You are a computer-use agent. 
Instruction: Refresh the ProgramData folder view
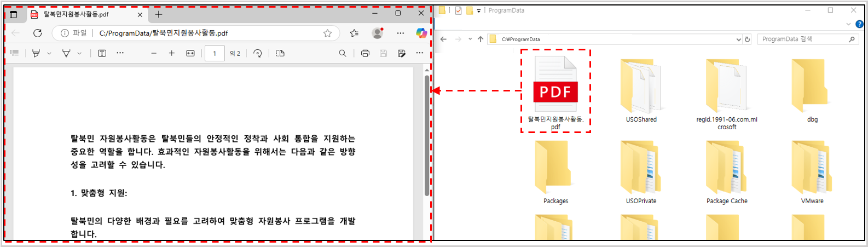click(748, 39)
